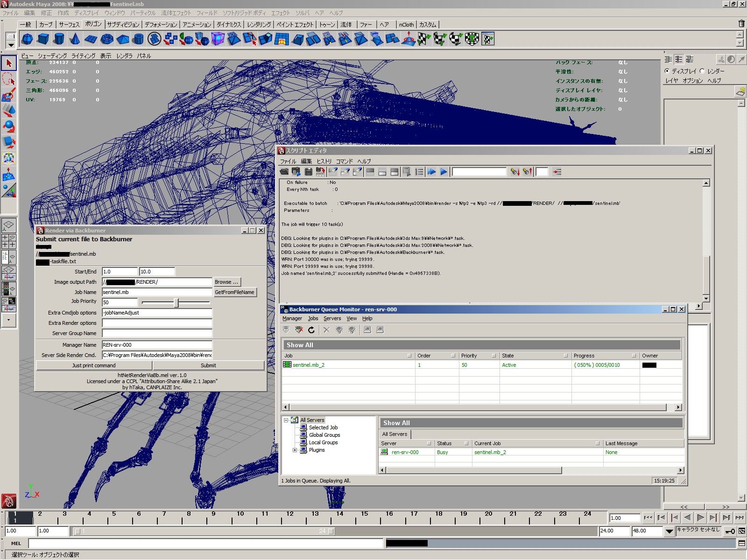Click the search up flashlight icon
Viewport: 747px width, 560px height.
tap(528, 172)
